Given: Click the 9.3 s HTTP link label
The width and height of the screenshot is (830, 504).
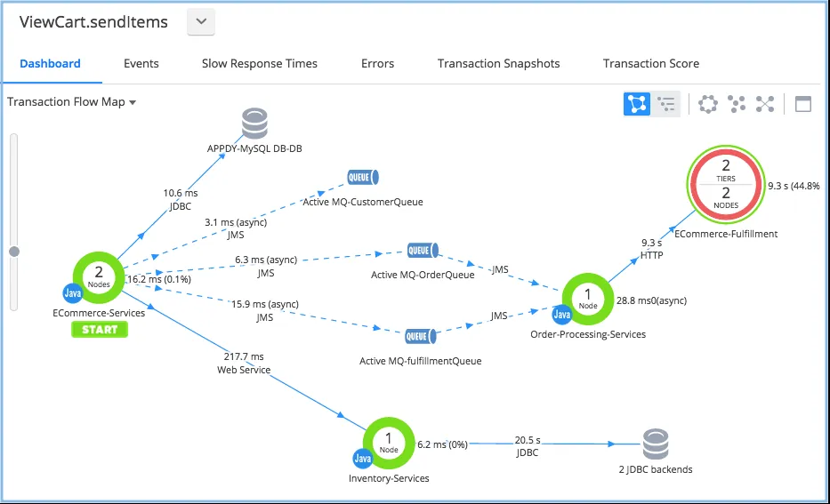Looking at the screenshot, I should click(x=651, y=249).
